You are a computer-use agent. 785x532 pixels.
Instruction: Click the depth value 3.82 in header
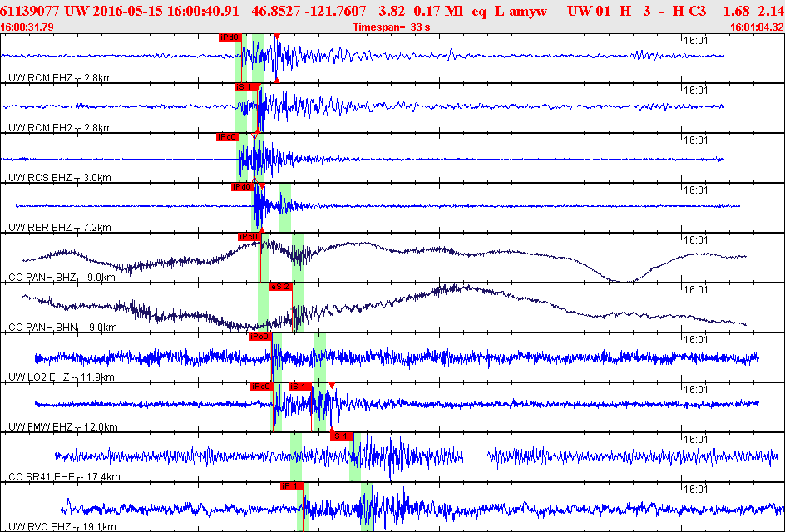pos(392,11)
